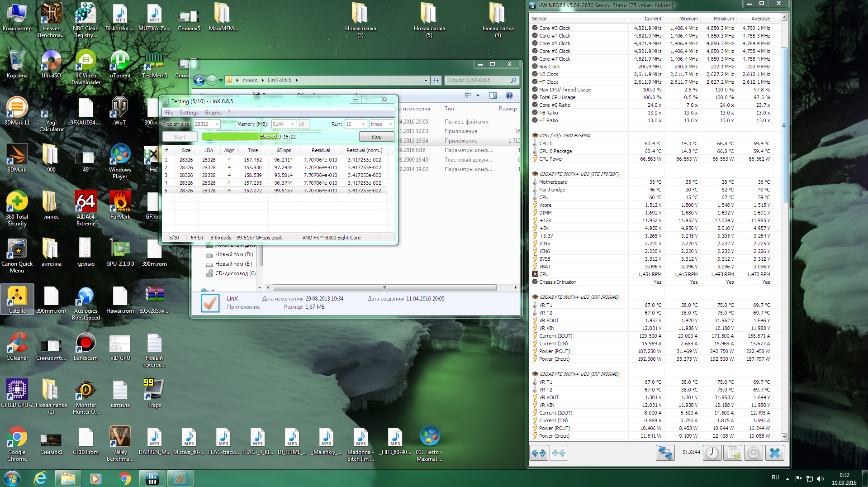Viewport: 868px width, 487px height.
Task: Click the HWiNFO expand columns arrows icon
Action: pyautogui.click(x=539, y=453)
